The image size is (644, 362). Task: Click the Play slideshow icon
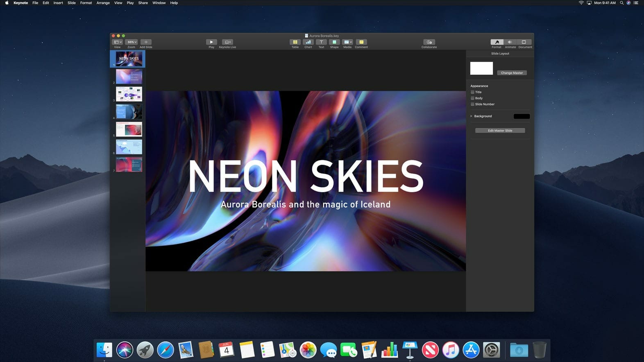pyautogui.click(x=211, y=42)
